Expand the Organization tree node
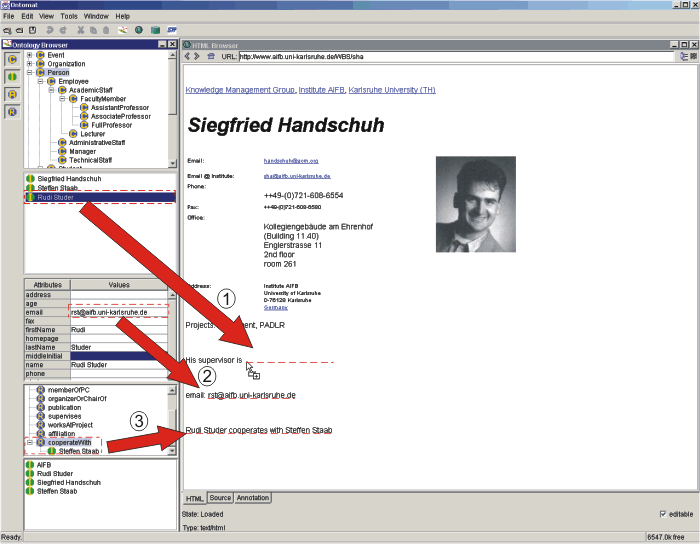This screenshot has height=544, width=700. tap(29, 64)
